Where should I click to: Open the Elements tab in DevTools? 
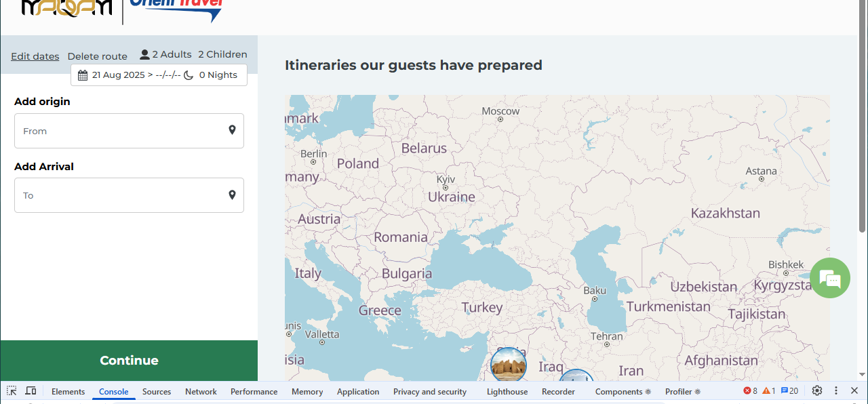click(x=68, y=392)
